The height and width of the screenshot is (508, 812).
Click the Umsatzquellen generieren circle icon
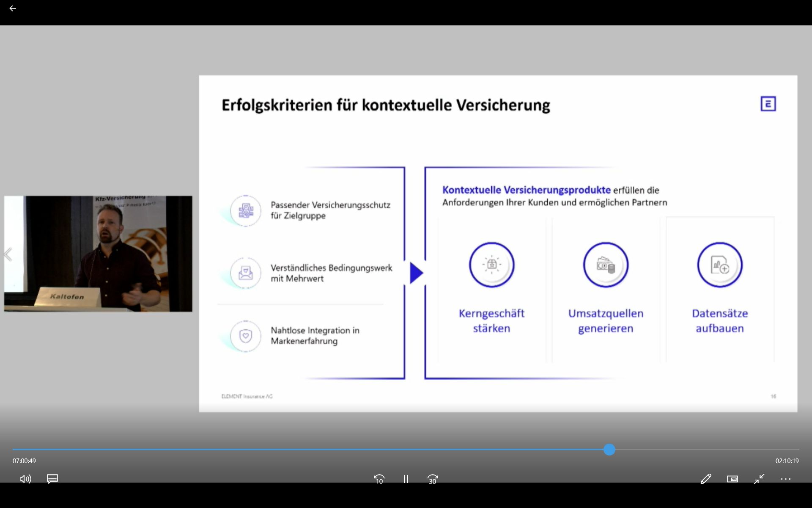[x=606, y=265]
